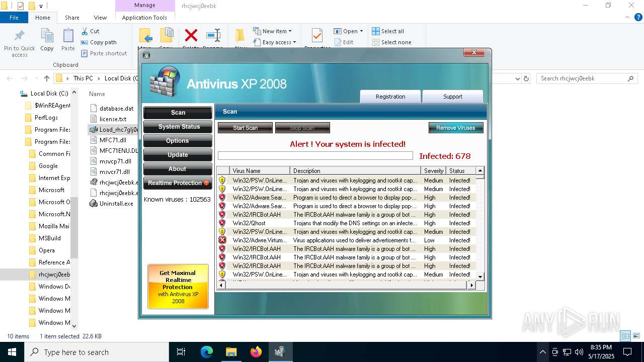The height and width of the screenshot is (362, 644).
Task: Open the Support tab
Action: coord(453,97)
